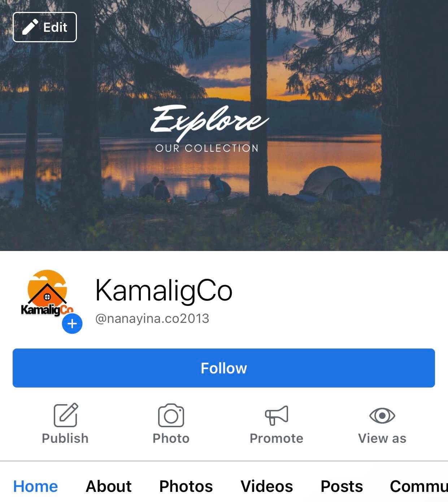This screenshot has height=502, width=448.
Task: Click the Edit cover photo button
Action: [x=45, y=27]
